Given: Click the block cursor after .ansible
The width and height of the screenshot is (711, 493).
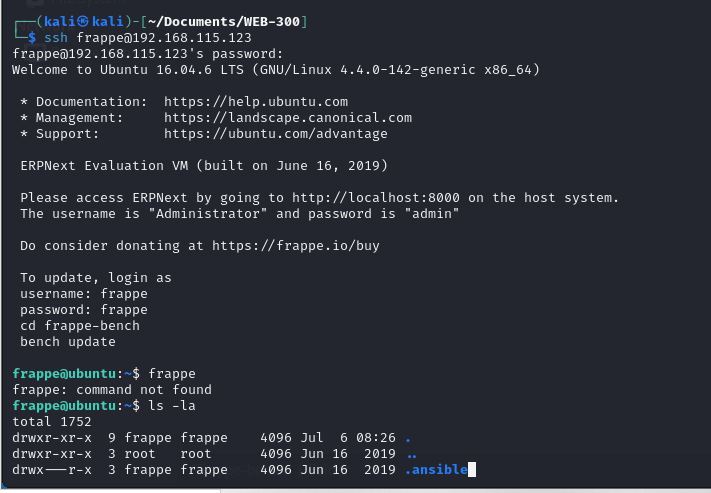Looking at the screenshot, I should (472, 469).
